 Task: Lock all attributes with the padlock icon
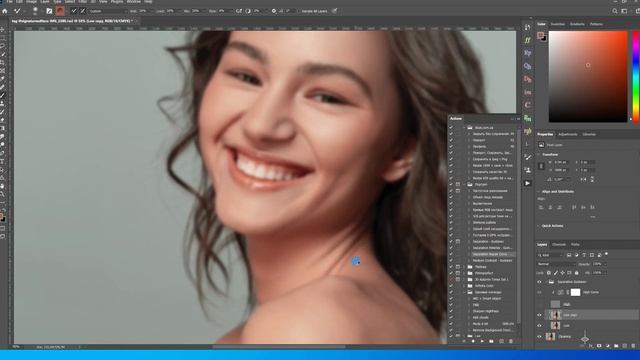click(576, 273)
